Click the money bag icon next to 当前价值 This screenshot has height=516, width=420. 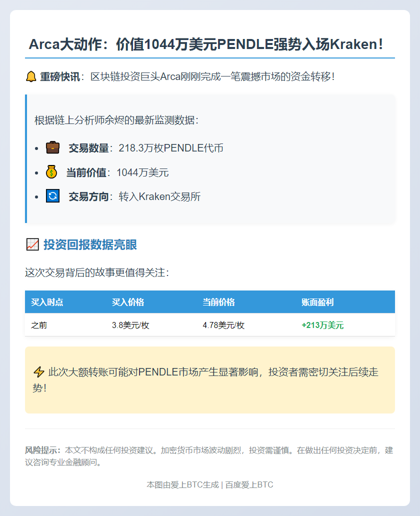[x=51, y=172]
